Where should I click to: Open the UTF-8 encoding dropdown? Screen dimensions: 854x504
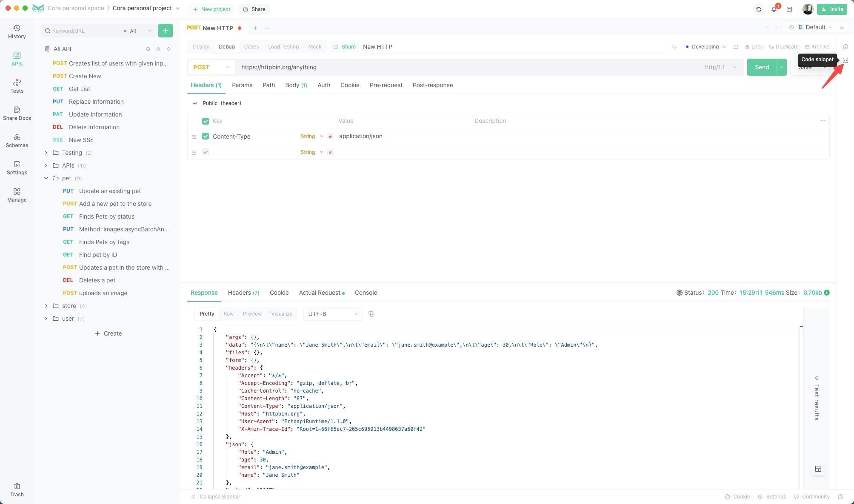point(333,314)
